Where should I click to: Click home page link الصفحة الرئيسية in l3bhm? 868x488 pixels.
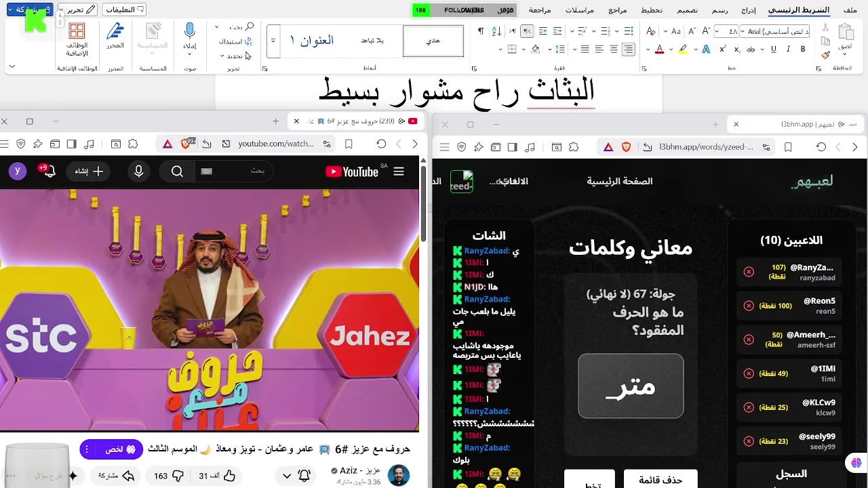pyautogui.click(x=619, y=181)
